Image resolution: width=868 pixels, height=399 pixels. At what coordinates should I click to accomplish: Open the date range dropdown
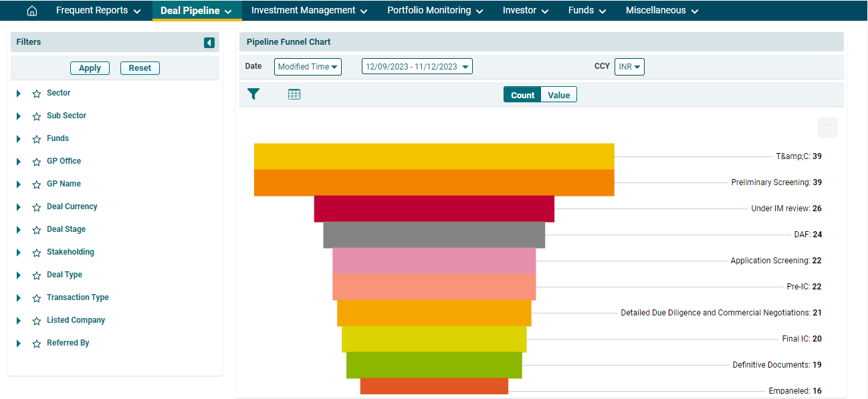click(417, 67)
